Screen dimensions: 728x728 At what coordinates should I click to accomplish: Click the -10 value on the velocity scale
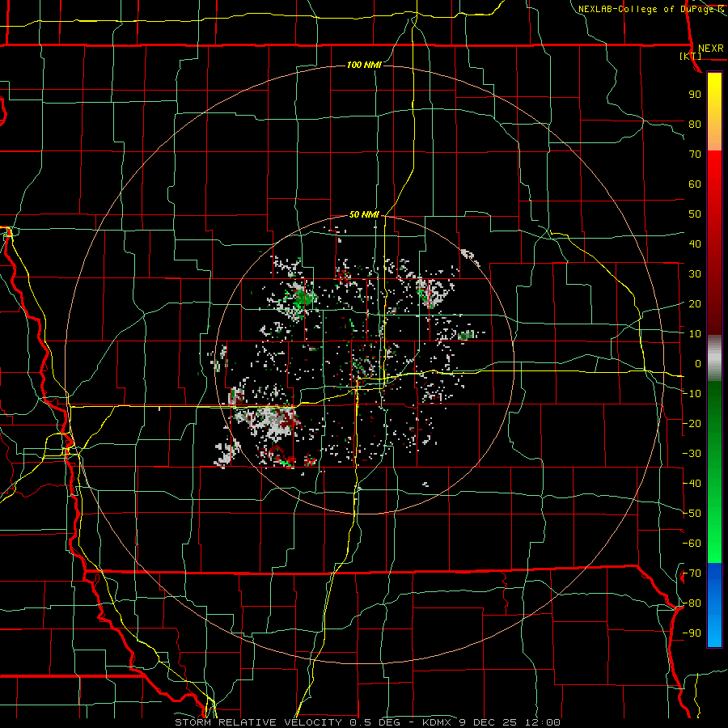click(x=692, y=394)
